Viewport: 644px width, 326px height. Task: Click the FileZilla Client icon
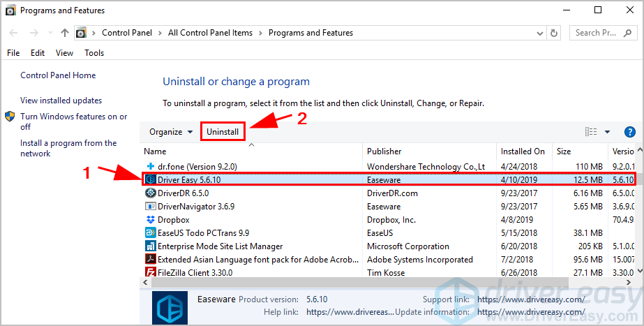pos(151,272)
